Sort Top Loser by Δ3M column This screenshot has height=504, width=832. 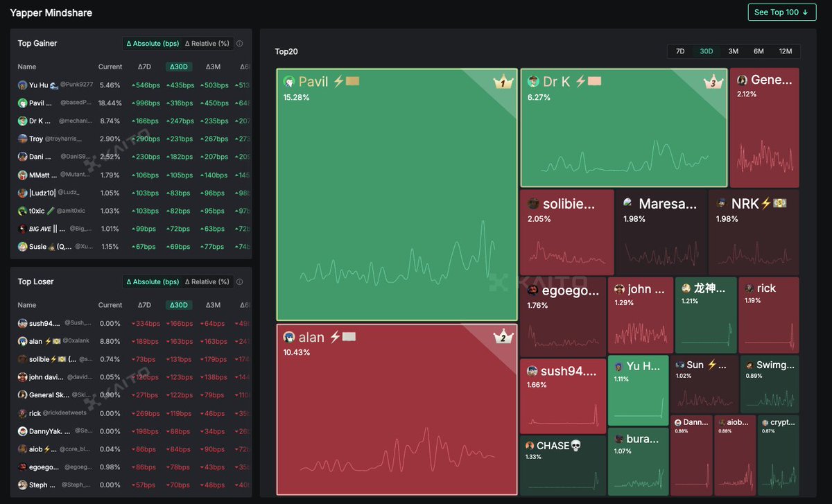[214, 305]
